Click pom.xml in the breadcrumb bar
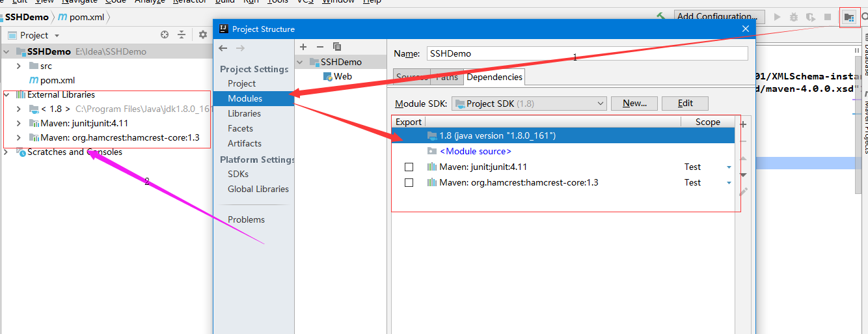Image resolution: width=868 pixels, height=334 pixels. pos(82,17)
